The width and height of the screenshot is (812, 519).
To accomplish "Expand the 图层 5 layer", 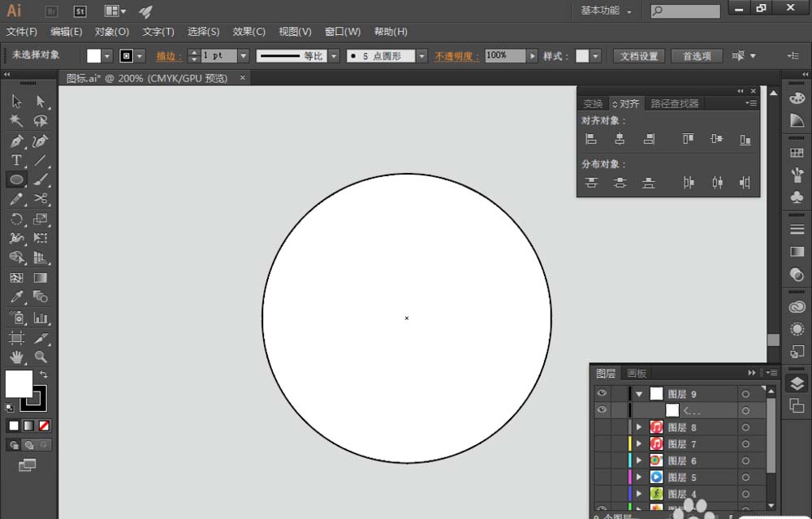I will pos(639,477).
